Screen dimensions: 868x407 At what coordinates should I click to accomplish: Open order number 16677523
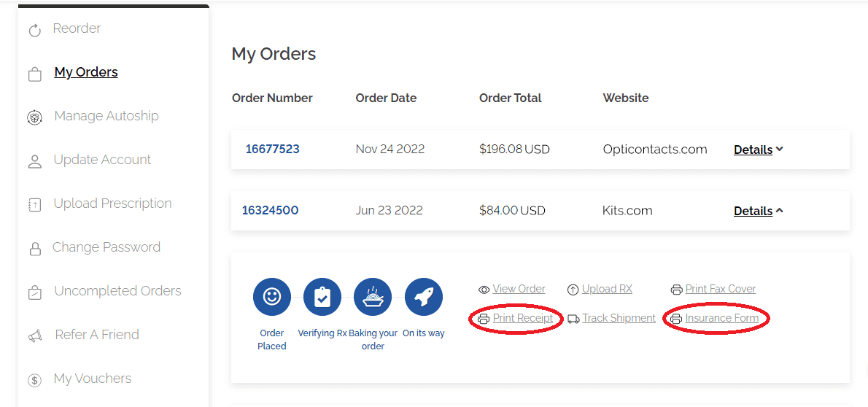pos(272,150)
